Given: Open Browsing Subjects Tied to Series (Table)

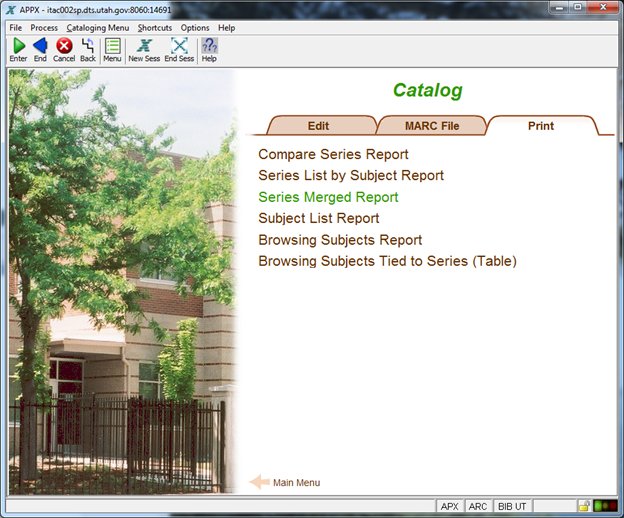Looking at the screenshot, I should click(387, 261).
